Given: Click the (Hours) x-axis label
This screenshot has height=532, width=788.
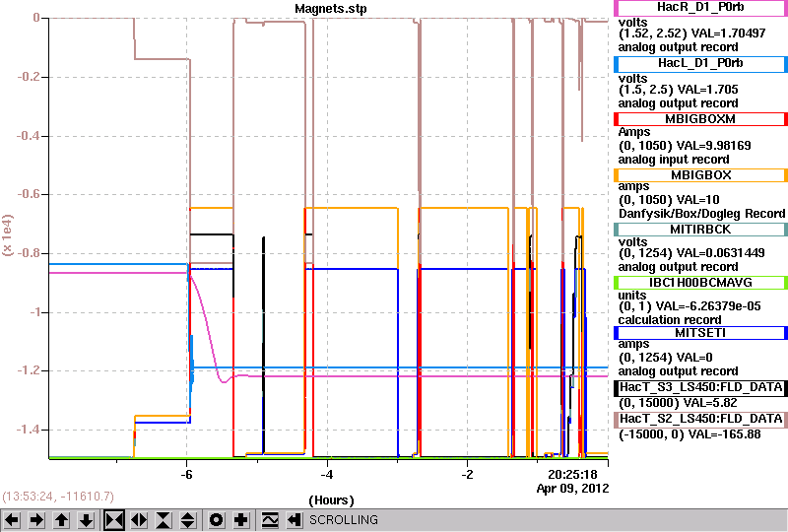Looking at the screenshot, I should (x=331, y=500).
